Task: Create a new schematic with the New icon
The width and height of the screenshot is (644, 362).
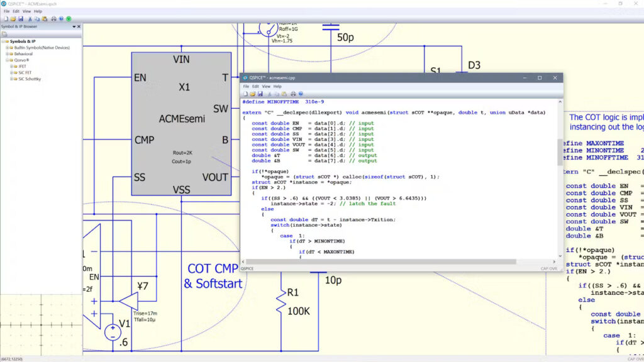Action: [5, 18]
